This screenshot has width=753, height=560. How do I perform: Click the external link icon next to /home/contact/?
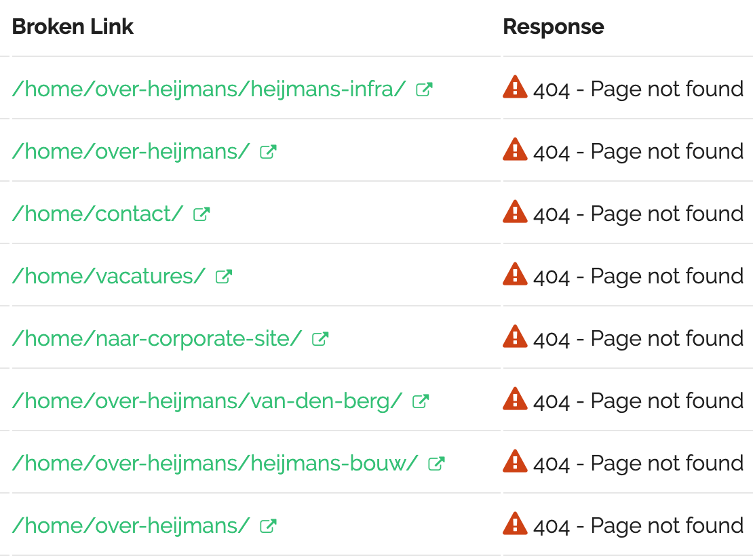pyautogui.click(x=200, y=212)
